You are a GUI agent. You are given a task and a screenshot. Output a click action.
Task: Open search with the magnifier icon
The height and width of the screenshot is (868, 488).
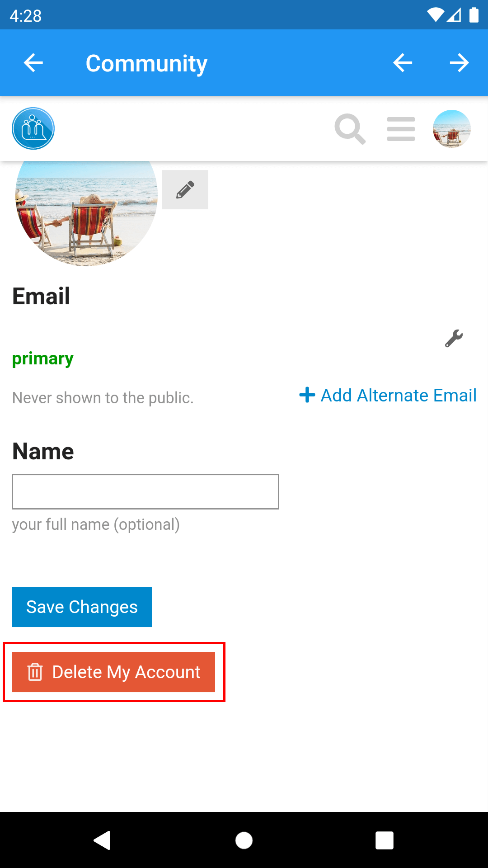[x=350, y=129]
